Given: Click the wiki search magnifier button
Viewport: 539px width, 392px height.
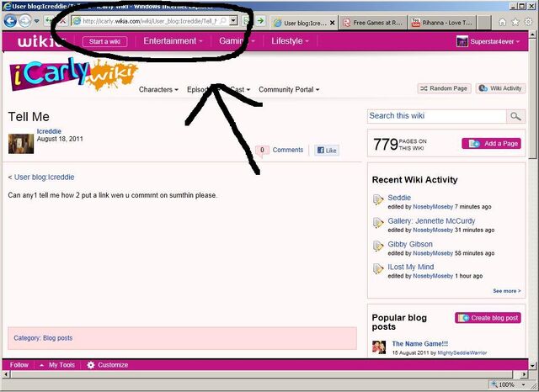Looking at the screenshot, I should tap(515, 116).
